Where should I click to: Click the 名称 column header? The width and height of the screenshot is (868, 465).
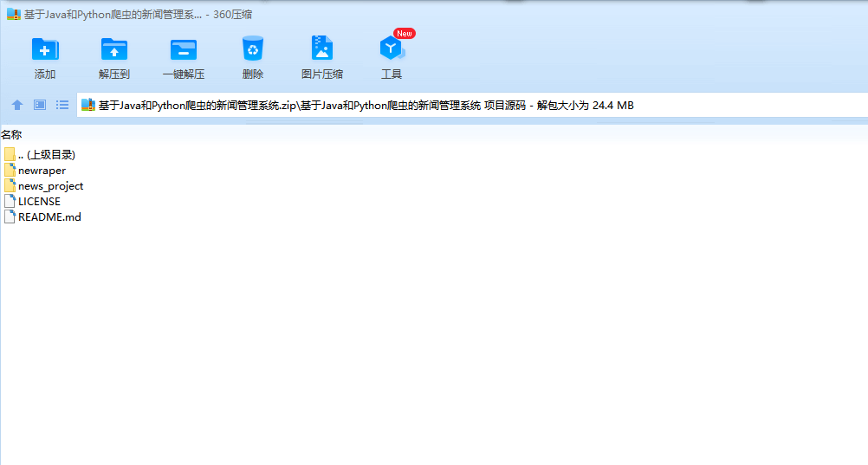tap(11, 134)
